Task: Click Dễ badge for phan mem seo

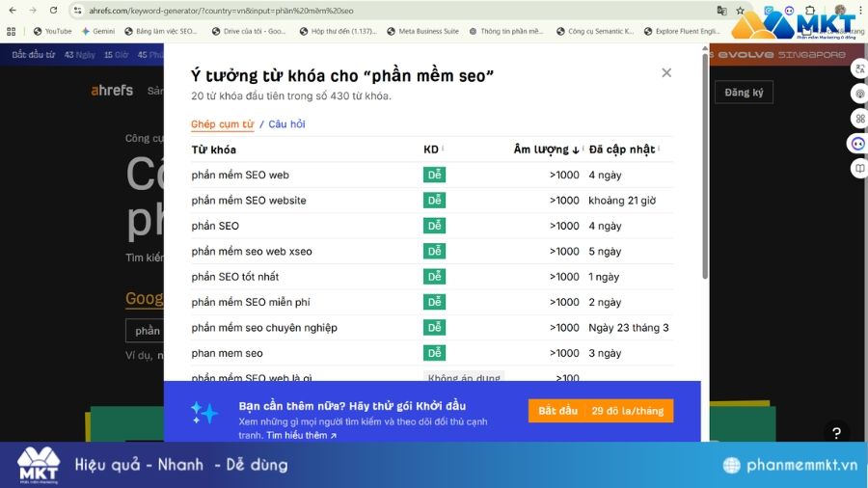Action: coord(435,353)
